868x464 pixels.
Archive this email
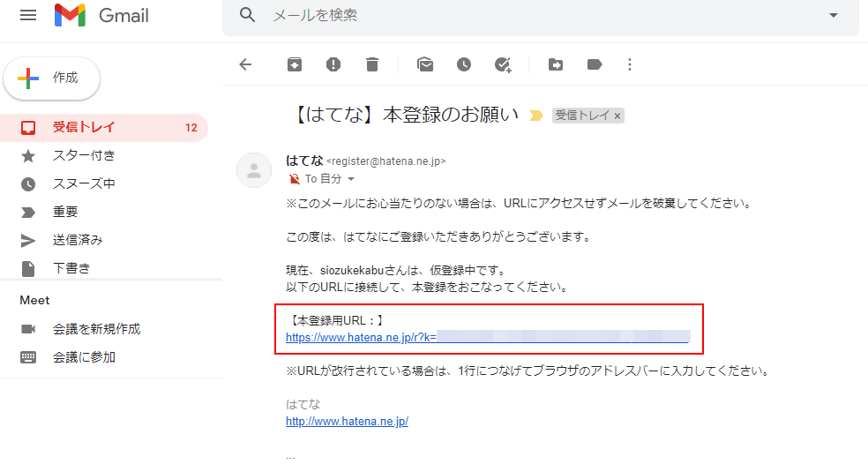tap(295, 64)
